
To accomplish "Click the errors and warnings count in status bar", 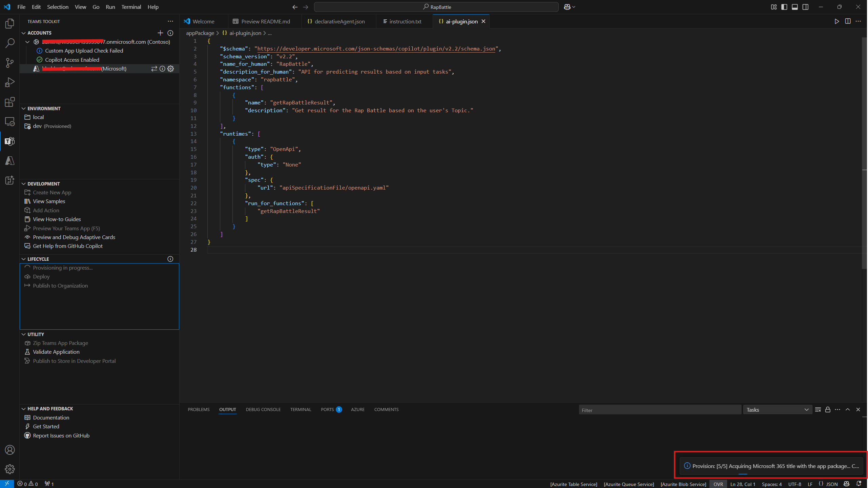I will (x=28, y=484).
